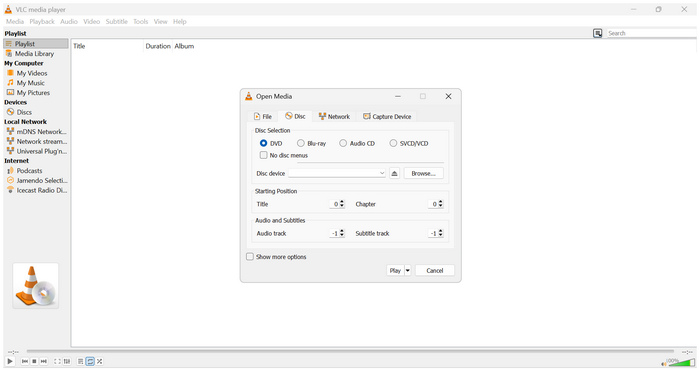The image size is (700, 371).
Task: Jump to the previous media track
Action: coord(25,361)
